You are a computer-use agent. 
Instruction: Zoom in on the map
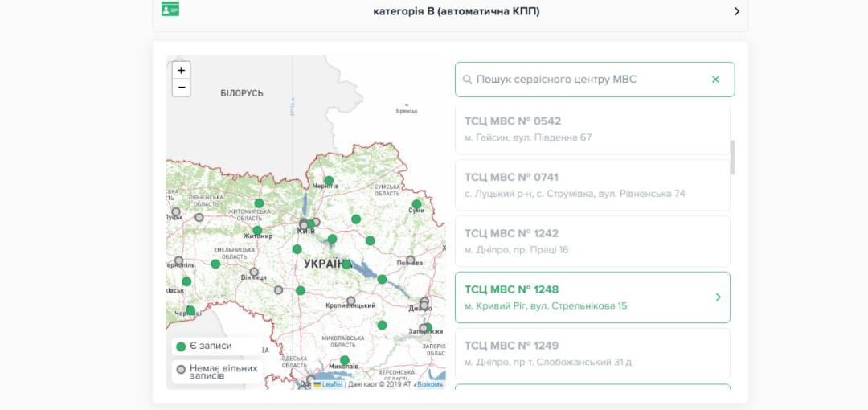pyautogui.click(x=182, y=71)
